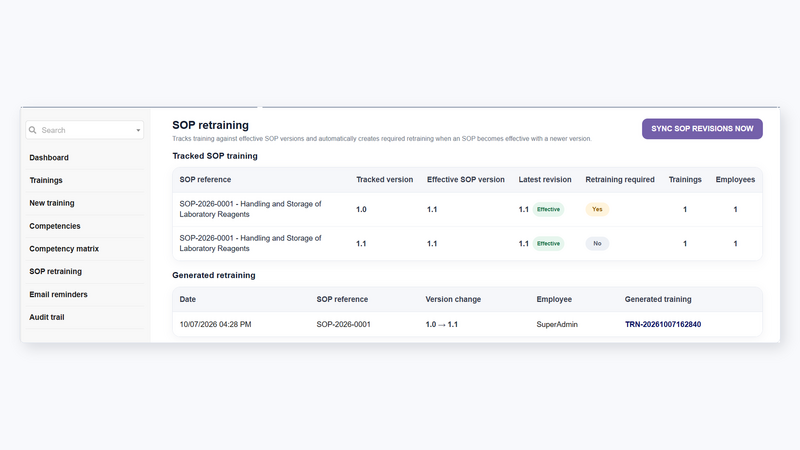The height and width of the screenshot is (450, 800).
Task: Open Competency matrix menu item
Action: coord(64,248)
